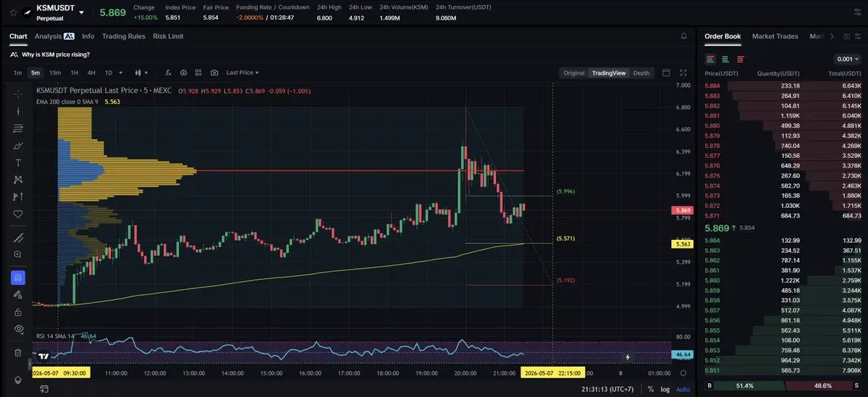
Task: Toggle magnet mode on chart
Action: tap(17, 278)
